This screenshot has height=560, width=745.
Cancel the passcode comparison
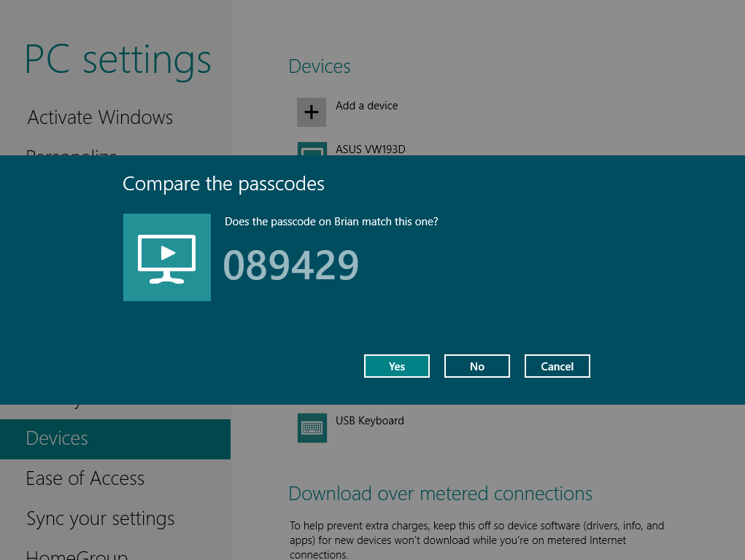pyautogui.click(x=557, y=365)
